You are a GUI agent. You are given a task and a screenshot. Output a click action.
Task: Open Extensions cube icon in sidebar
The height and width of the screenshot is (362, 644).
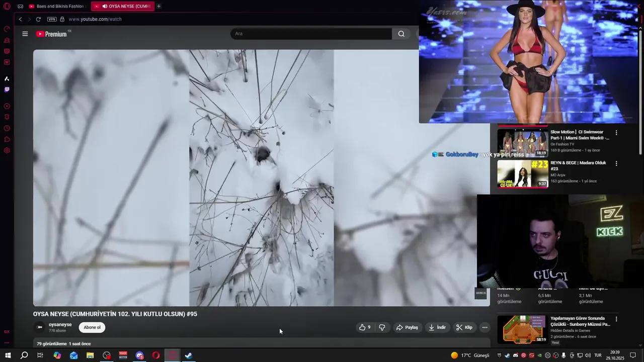(7, 139)
